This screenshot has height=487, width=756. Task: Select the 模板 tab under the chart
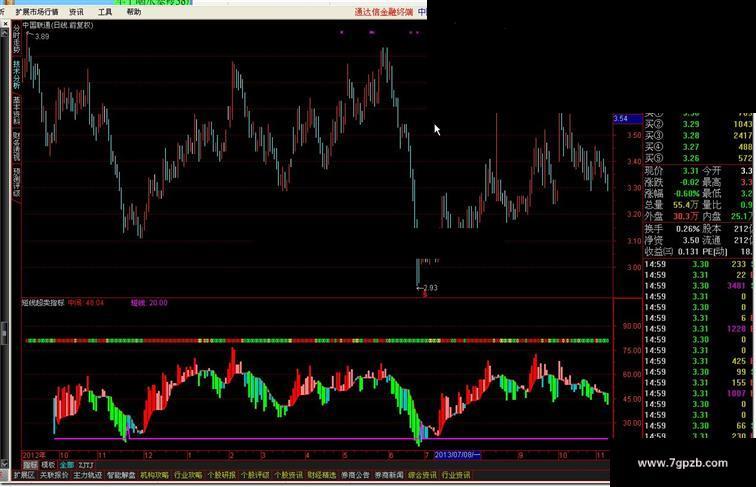pos(48,465)
